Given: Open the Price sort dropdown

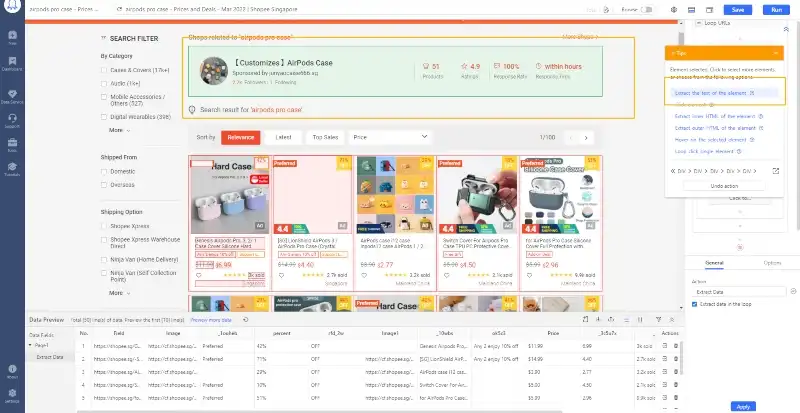Looking at the screenshot, I should (x=390, y=137).
